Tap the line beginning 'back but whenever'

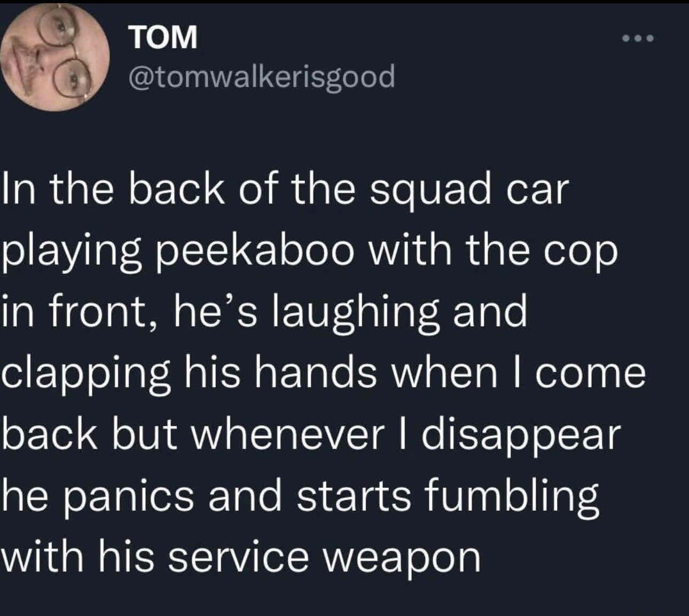[x=312, y=436]
